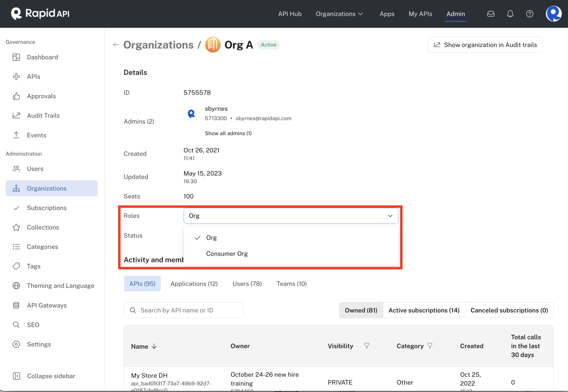Click the Active status badge
This screenshot has height=392, width=568.
tap(268, 45)
